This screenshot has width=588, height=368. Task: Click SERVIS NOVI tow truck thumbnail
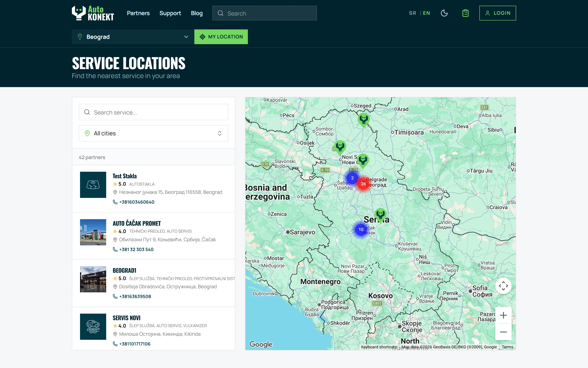[x=93, y=327]
